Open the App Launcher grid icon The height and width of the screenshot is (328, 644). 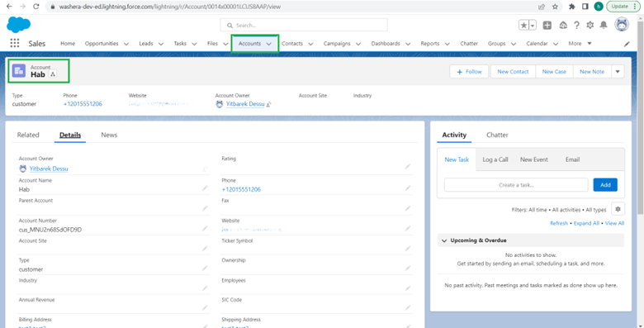[14, 43]
